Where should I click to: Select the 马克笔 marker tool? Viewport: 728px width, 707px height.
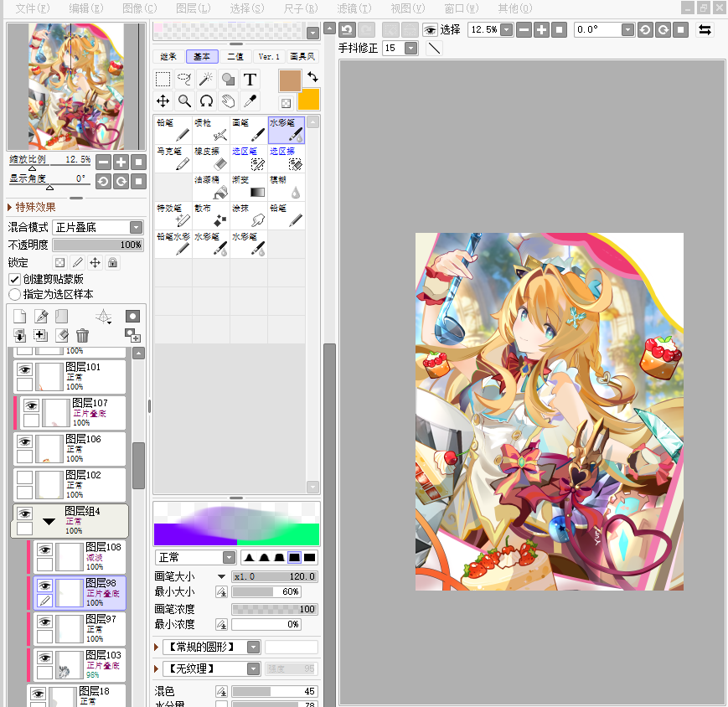[173, 158]
